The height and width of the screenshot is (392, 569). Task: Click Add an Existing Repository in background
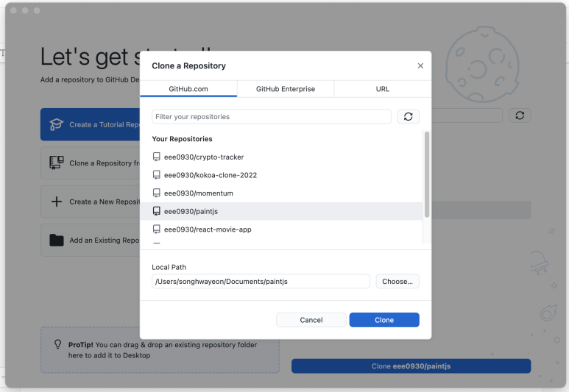(x=90, y=240)
